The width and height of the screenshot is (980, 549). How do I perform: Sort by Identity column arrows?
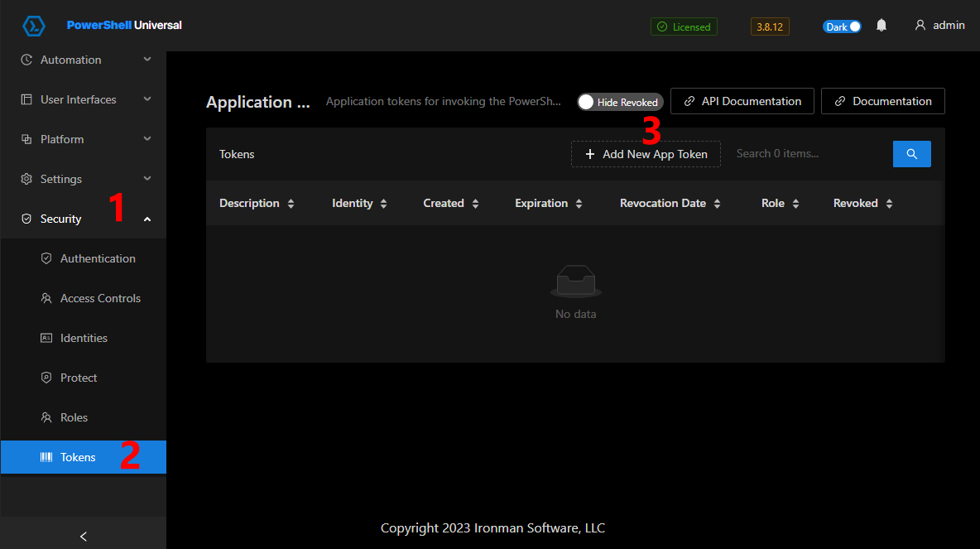pos(384,203)
